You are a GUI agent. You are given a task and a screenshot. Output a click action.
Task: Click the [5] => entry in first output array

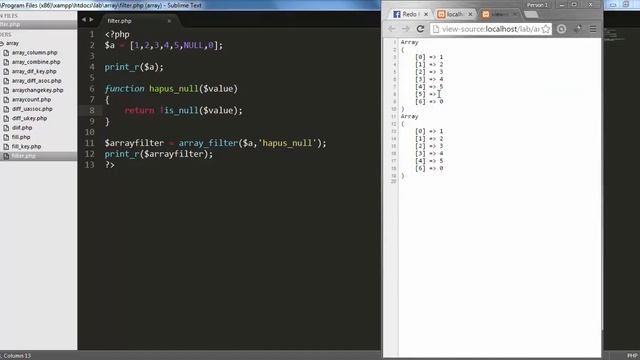pos(426,94)
